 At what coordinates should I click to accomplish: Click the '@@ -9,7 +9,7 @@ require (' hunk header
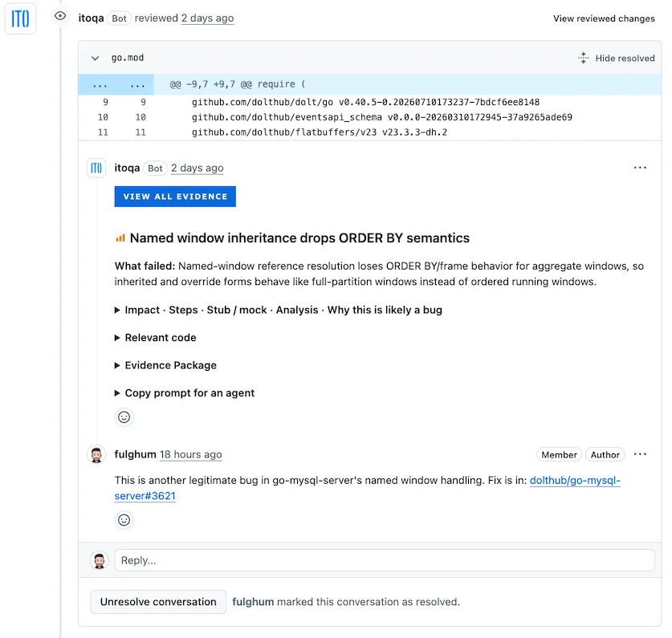(x=238, y=84)
